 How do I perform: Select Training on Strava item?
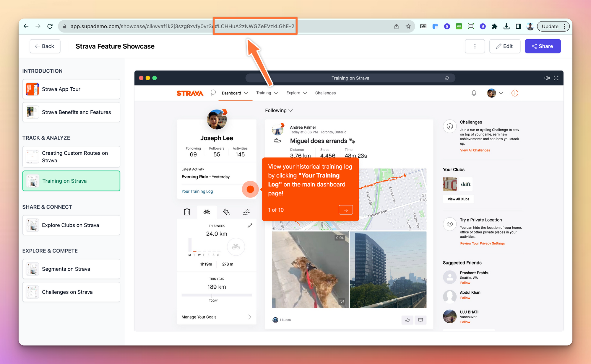coord(71,181)
